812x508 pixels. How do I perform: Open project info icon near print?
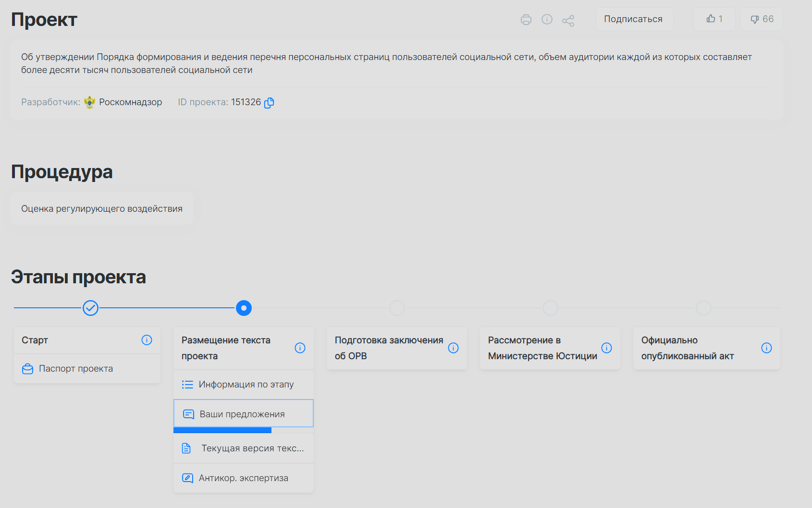(547, 19)
